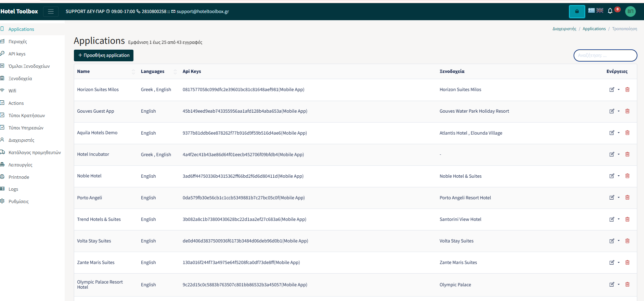
Task: Edit the Porto Angeli application
Action: coord(612,197)
